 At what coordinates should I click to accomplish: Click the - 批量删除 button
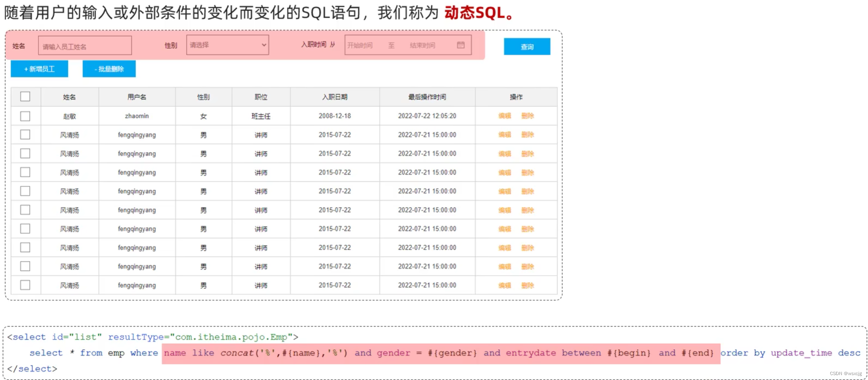click(109, 69)
